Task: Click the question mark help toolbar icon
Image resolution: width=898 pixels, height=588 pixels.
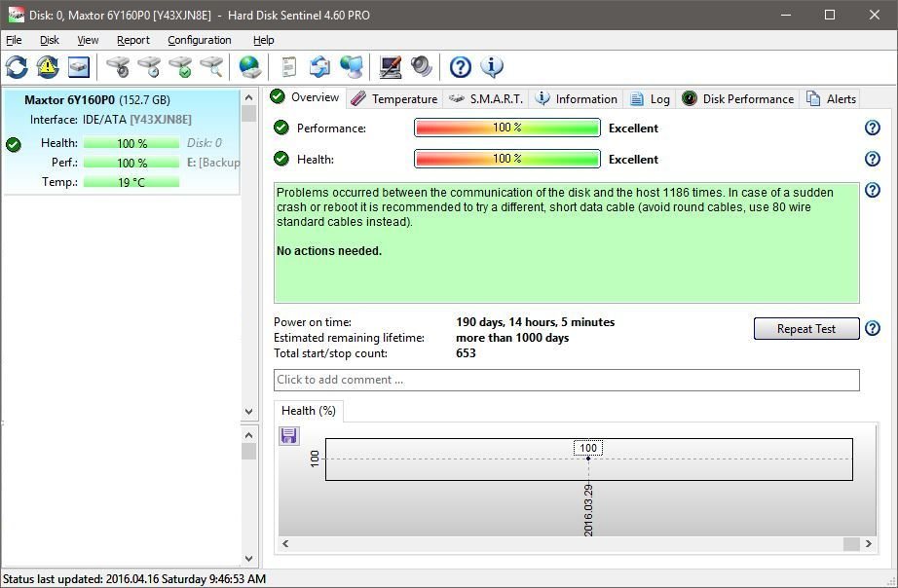Action: click(461, 67)
